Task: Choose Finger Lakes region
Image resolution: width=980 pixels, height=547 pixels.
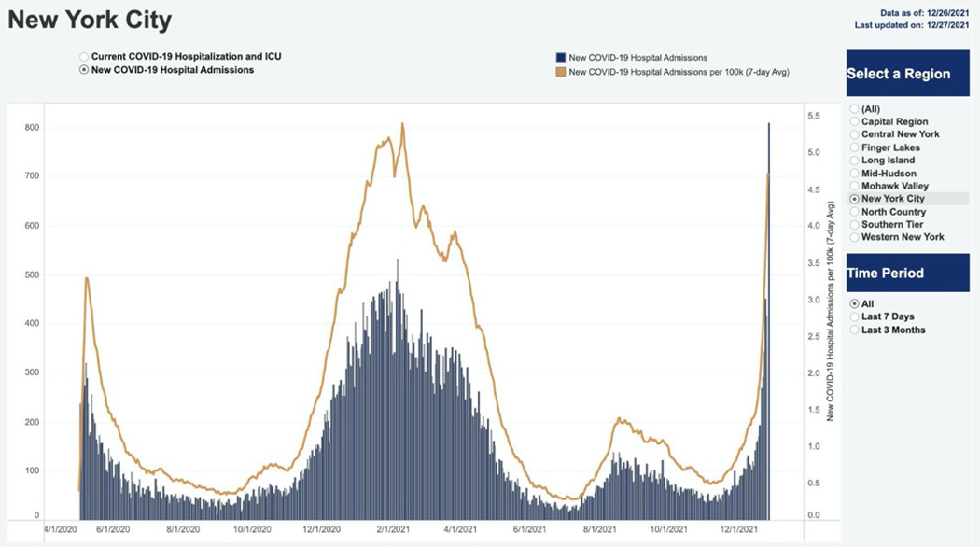Action: tap(854, 147)
